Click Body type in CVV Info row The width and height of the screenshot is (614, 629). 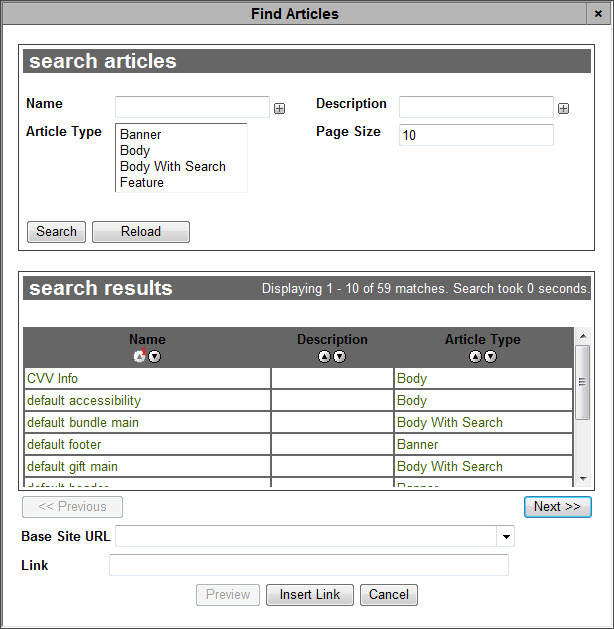(x=412, y=378)
